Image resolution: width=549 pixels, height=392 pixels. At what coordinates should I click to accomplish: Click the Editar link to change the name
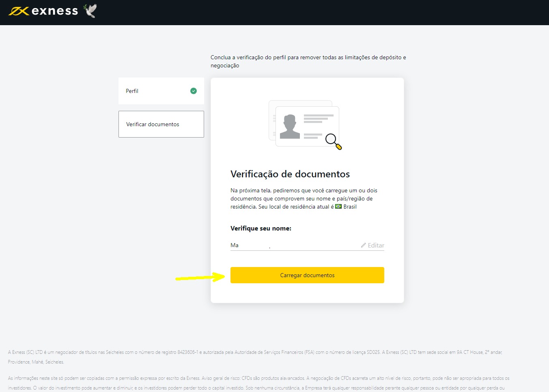click(x=376, y=245)
